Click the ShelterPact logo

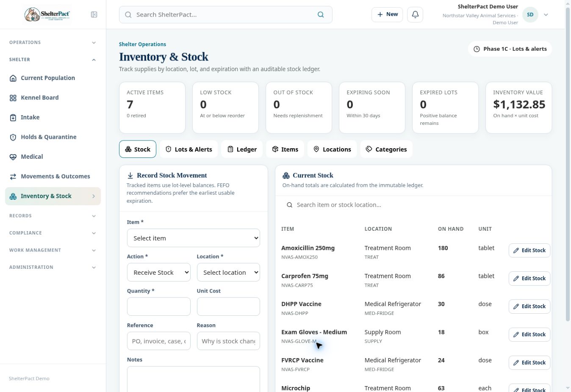point(47,14)
